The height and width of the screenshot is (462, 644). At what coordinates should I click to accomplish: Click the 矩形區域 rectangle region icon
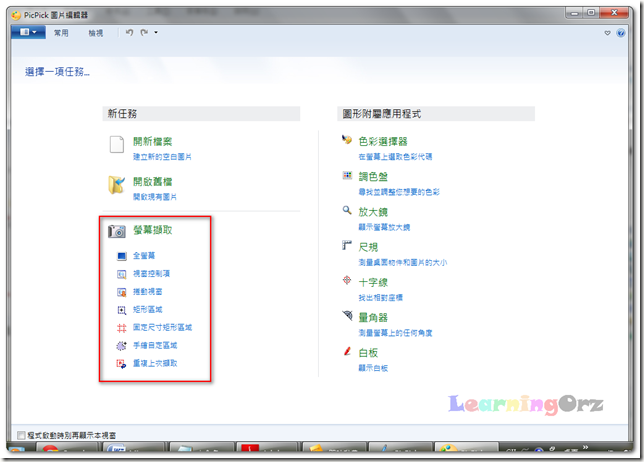[122, 310]
